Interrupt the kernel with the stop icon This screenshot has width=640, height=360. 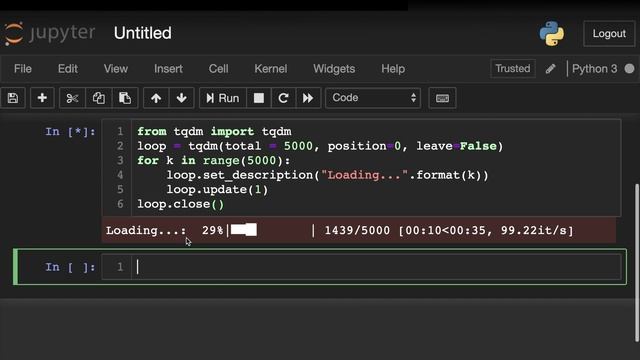coord(259,98)
